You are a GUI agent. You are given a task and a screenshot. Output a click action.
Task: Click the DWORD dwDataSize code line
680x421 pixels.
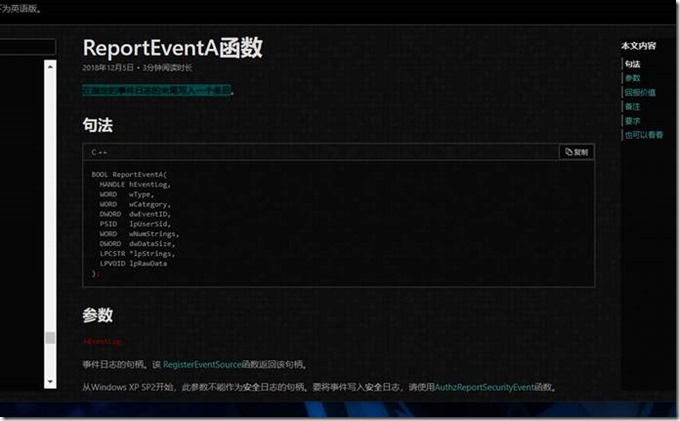click(x=137, y=244)
